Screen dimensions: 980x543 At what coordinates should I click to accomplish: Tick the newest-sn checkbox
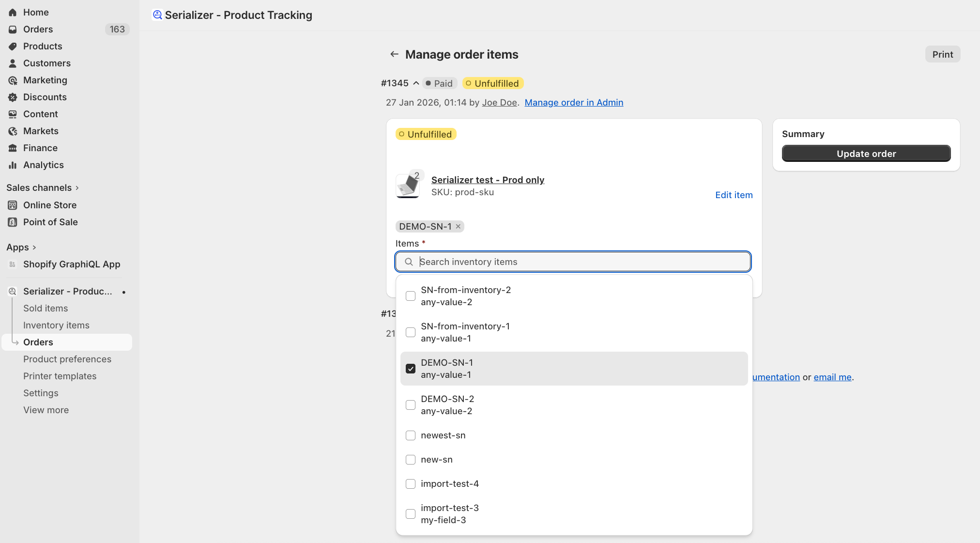tap(411, 435)
